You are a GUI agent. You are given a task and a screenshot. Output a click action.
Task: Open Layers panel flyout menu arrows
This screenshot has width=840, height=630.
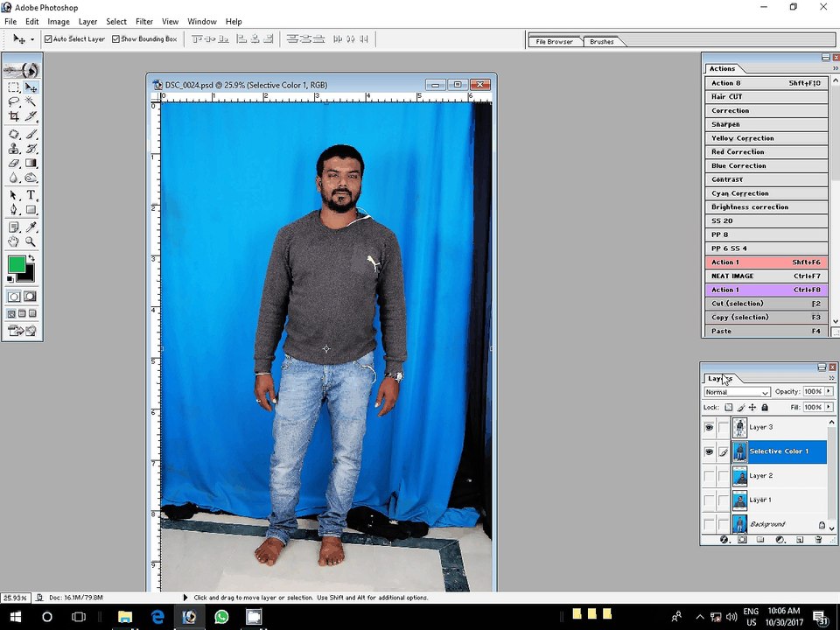[832, 378]
